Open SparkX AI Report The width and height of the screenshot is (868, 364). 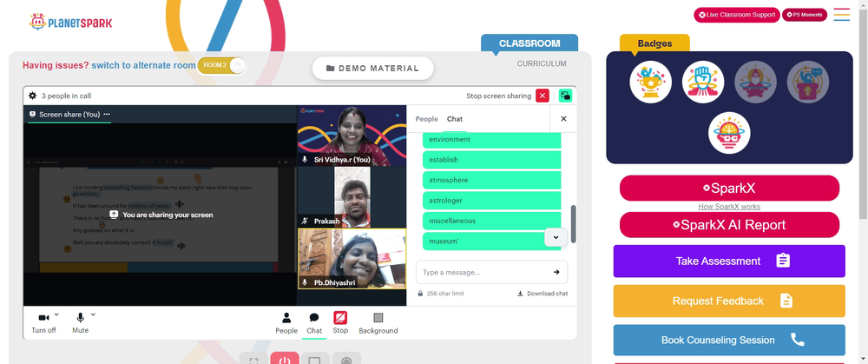[729, 225]
